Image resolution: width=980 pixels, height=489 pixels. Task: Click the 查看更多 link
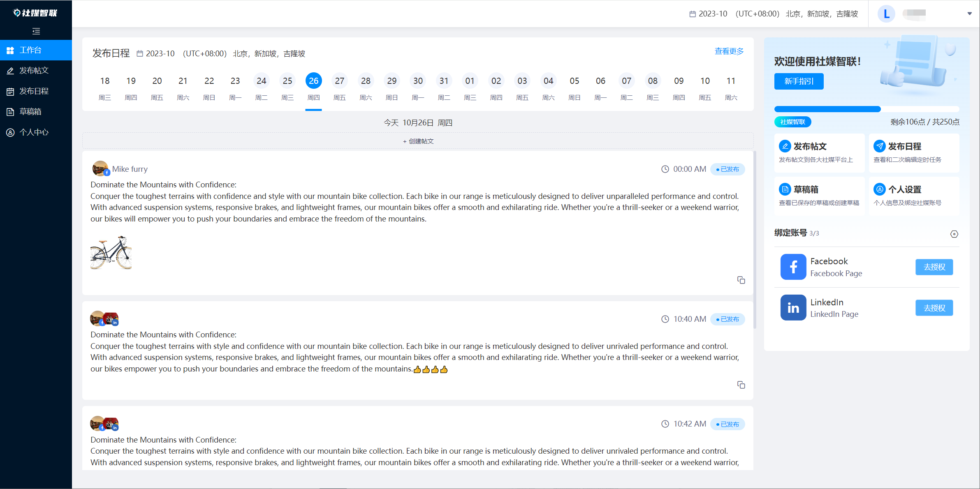pyautogui.click(x=729, y=51)
